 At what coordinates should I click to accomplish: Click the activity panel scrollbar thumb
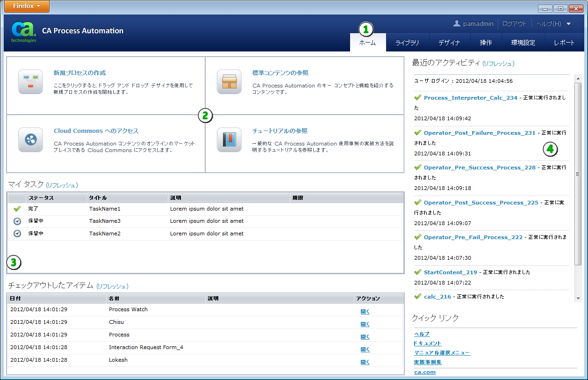(x=578, y=174)
